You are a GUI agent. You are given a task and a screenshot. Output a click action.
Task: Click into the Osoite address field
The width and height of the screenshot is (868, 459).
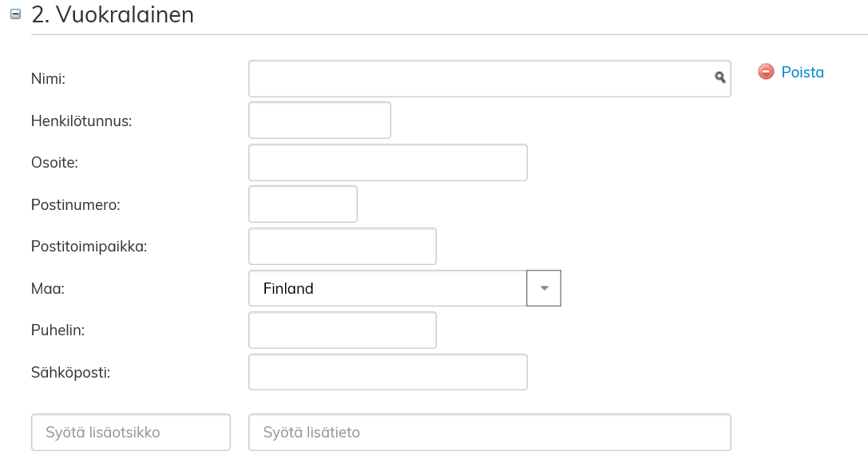[x=388, y=163]
